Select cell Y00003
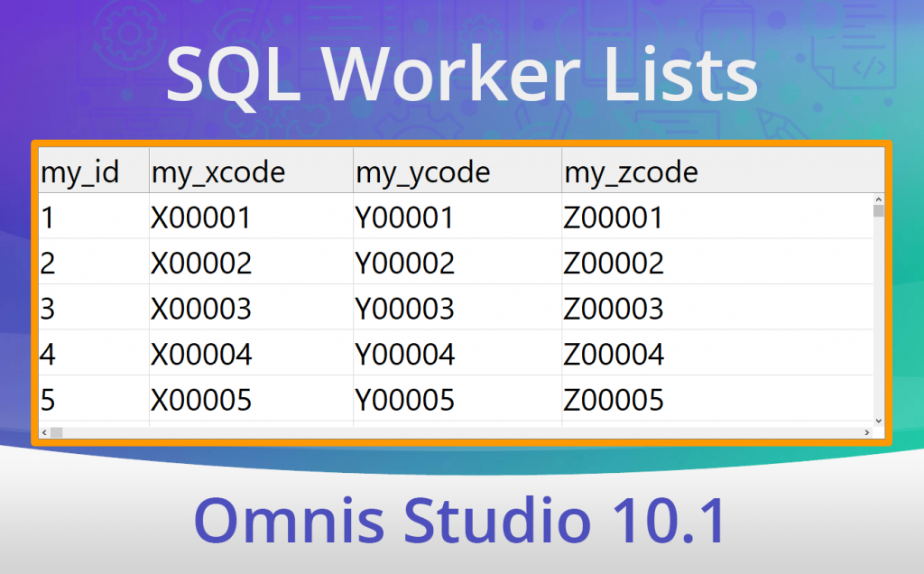 pos(457,307)
